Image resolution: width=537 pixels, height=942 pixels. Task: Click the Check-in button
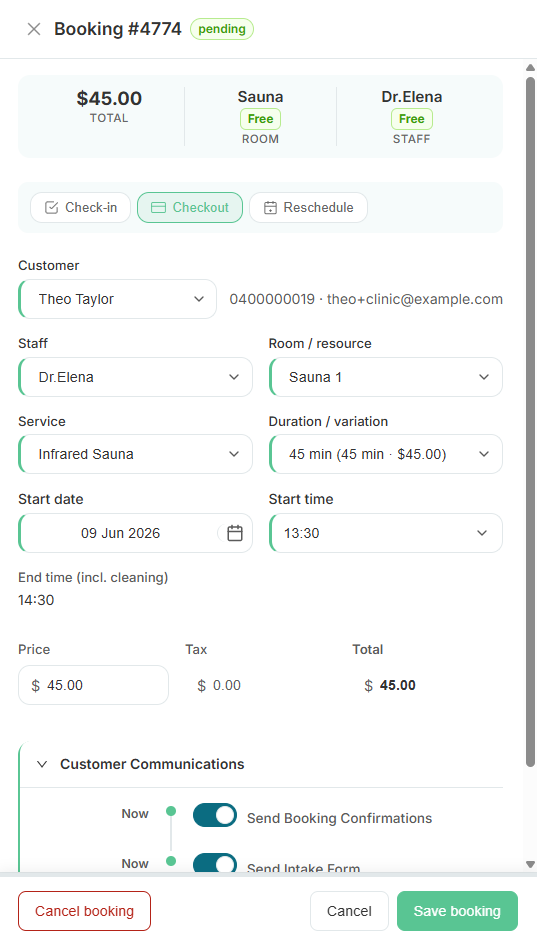80,207
